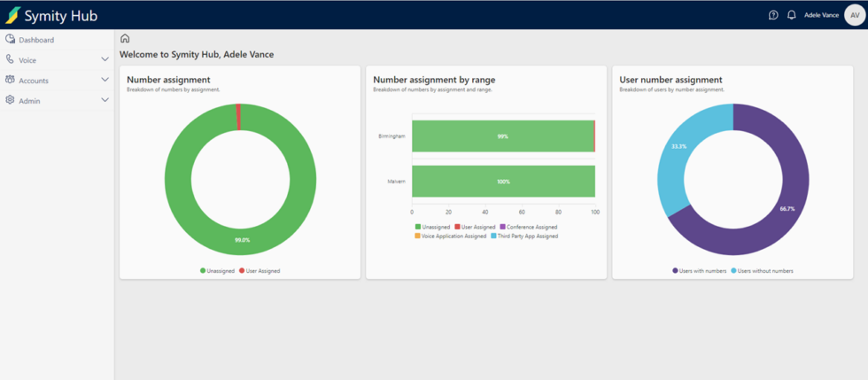Toggle Conference Assigned legend entry
The width and height of the screenshot is (868, 380).
pyautogui.click(x=528, y=227)
